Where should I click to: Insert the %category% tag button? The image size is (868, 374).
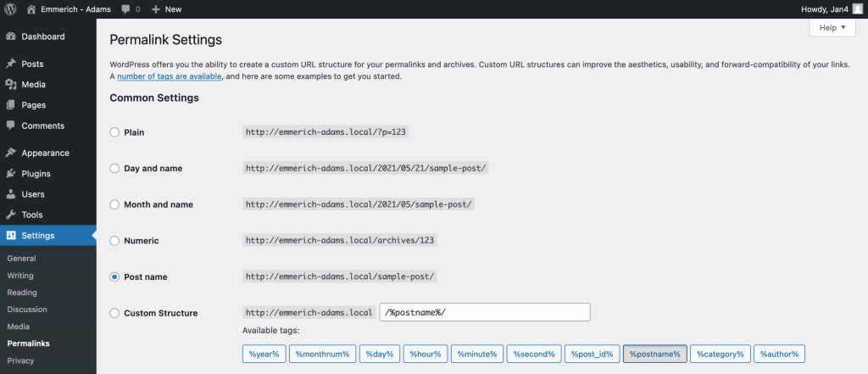point(720,354)
